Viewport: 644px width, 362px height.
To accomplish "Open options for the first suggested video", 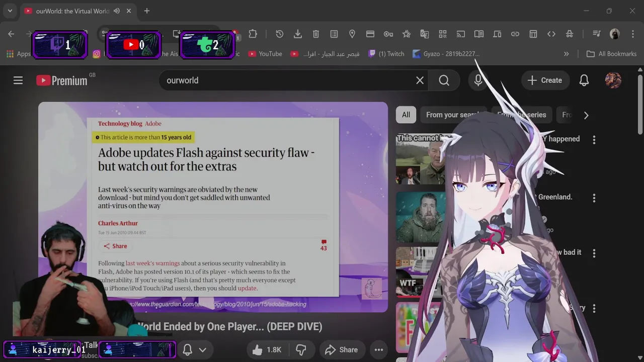I will click(594, 140).
